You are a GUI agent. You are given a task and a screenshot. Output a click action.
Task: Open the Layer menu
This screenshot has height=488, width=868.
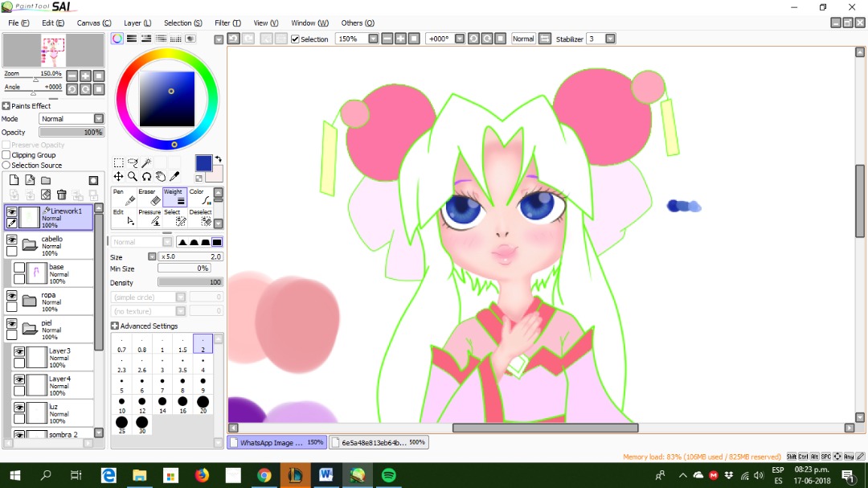coord(137,23)
